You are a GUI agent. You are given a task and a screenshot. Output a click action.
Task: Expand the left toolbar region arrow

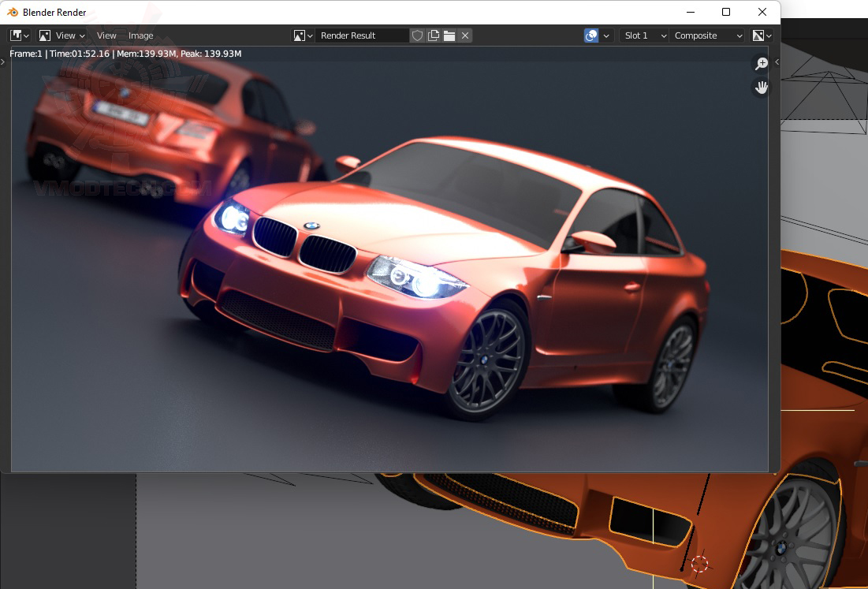click(3, 62)
